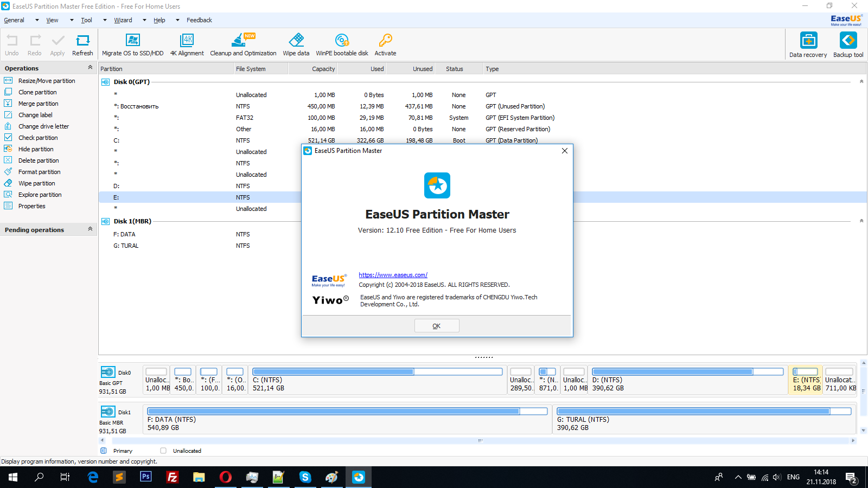This screenshot has height=488, width=868.
Task: Select Hide partition operation
Action: [x=36, y=149]
